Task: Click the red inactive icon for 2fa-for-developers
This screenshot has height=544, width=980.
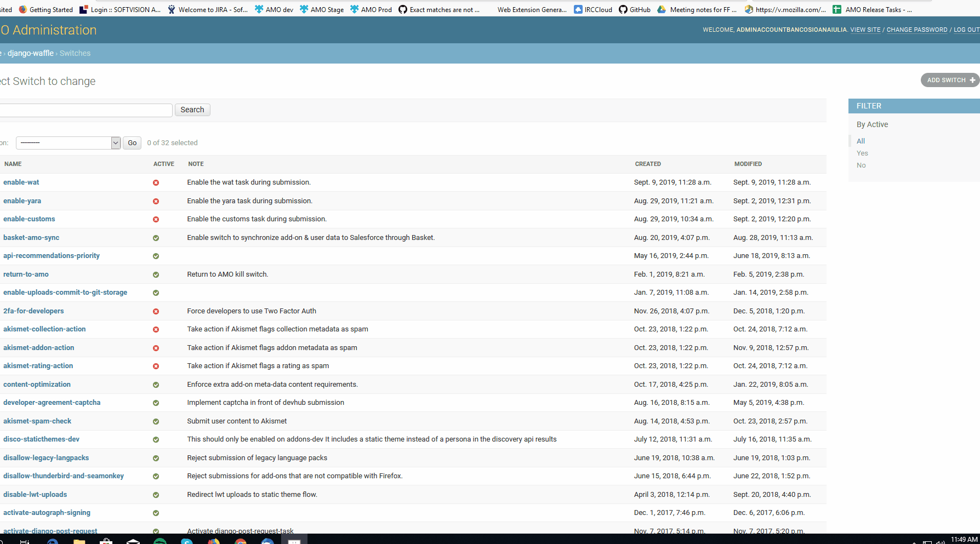Action: coord(156,311)
